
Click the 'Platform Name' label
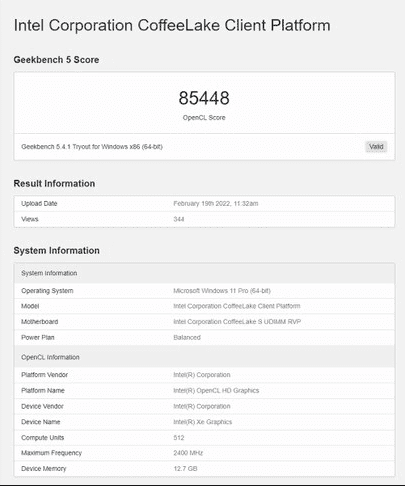tap(43, 390)
